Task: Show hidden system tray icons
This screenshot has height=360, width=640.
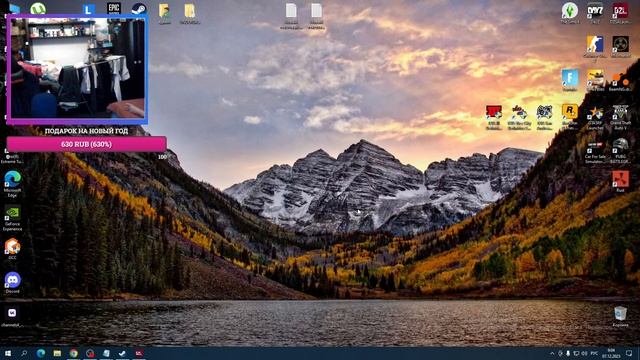Action: [552, 353]
